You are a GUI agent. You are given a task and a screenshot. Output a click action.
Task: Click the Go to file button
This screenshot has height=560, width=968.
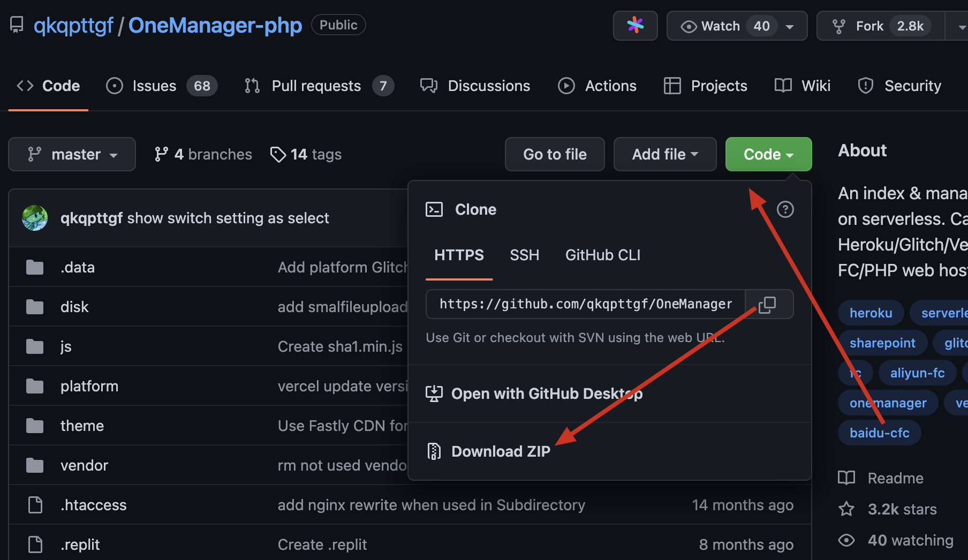(x=554, y=155)
